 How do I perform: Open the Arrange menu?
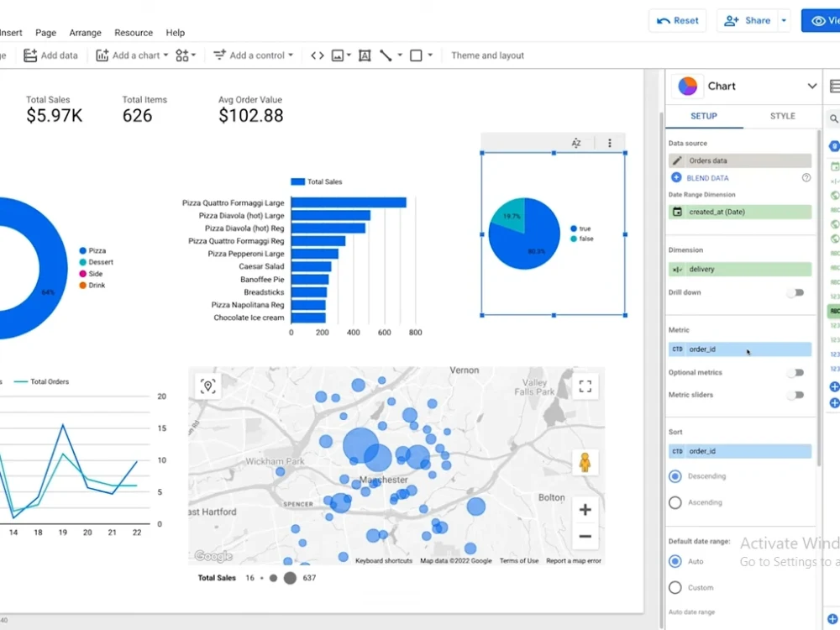85,33
